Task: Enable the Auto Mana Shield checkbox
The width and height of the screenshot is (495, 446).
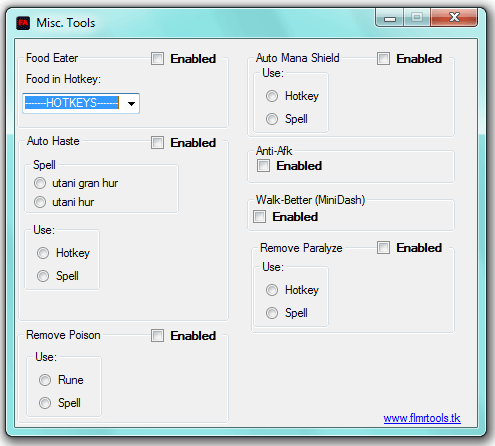Action: pos(383,59)
